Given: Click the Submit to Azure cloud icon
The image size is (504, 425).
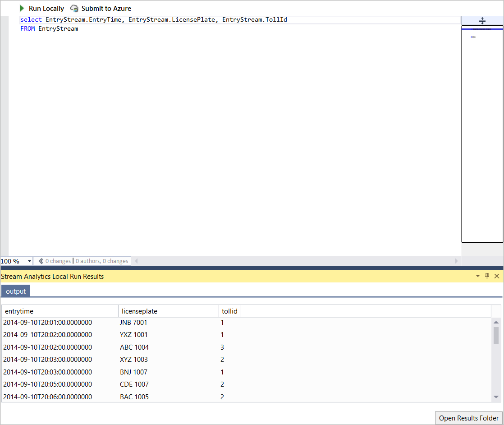Looking at the screenshot, I should [x=74, y=8].
